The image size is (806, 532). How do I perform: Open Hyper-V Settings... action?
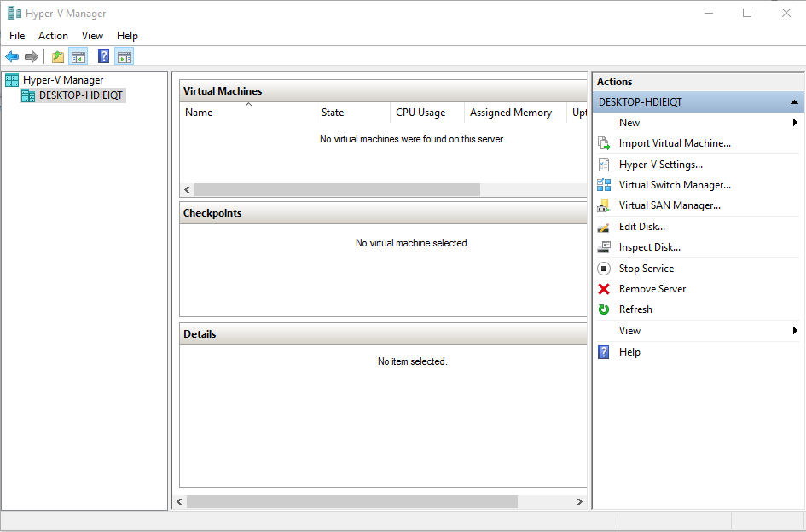661,165
